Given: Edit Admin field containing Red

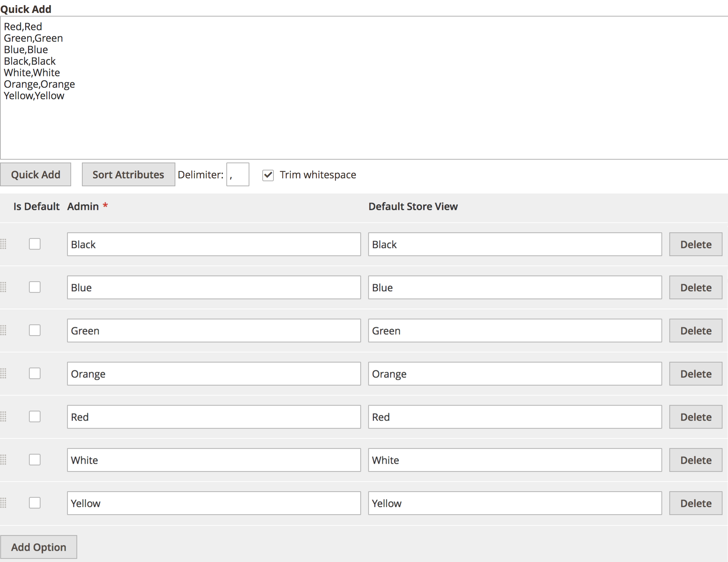Looking at the screenshot, I should pos(214,417).
